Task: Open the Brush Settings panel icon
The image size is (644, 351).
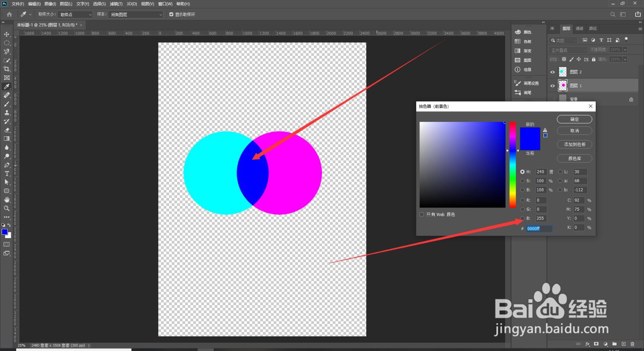Action: pyautogui.click(x=518, y=83)
